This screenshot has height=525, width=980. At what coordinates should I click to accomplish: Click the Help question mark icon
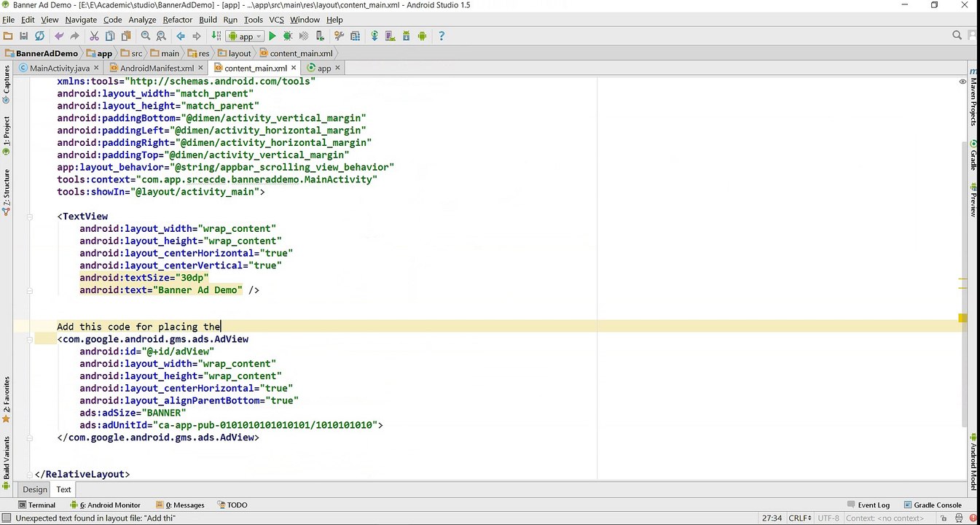point(441,36)
